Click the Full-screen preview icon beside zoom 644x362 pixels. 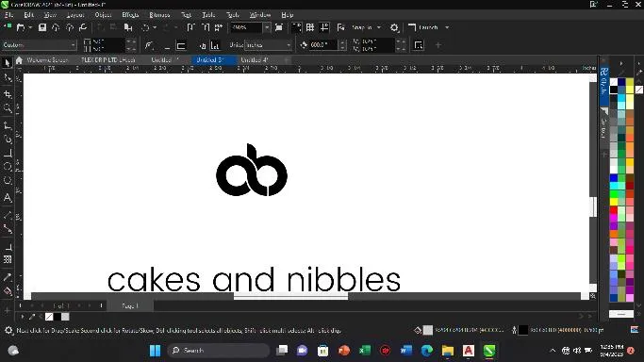pyautogui.click(x=279, y=27)
